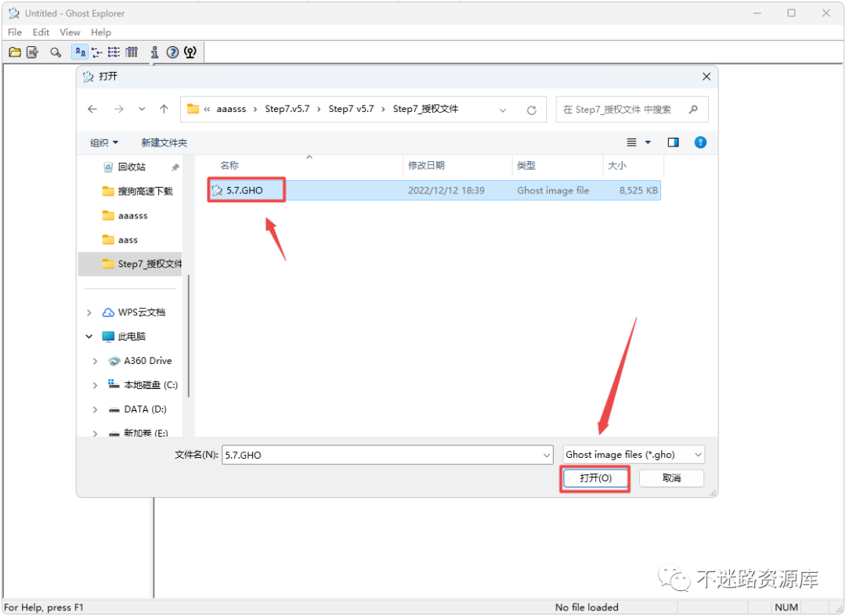Sort by 类型 column header
This screenshot has width=846, height=616.
[x=526, y=165]
